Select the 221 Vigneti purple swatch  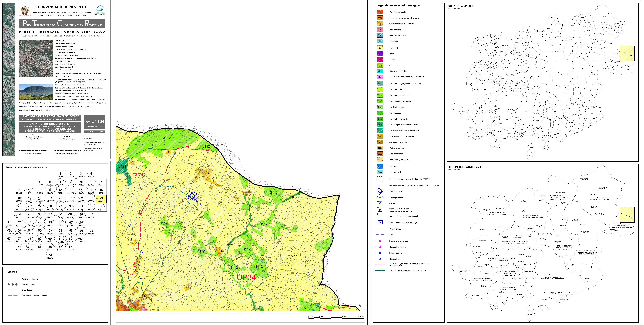pos(380,54)
